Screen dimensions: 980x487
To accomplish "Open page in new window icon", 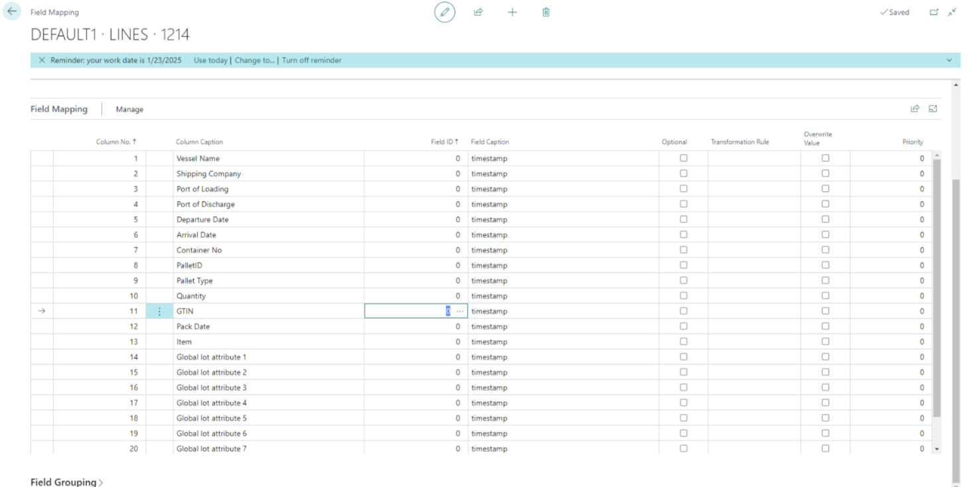I will 934,12.
